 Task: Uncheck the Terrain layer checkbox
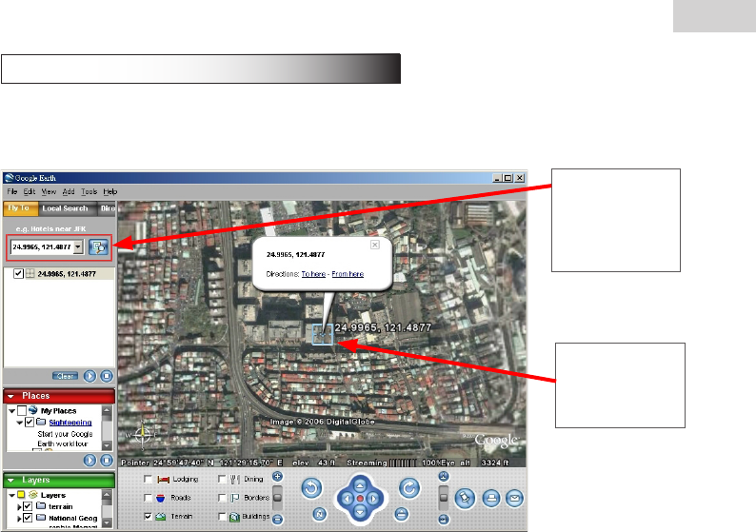148,516
